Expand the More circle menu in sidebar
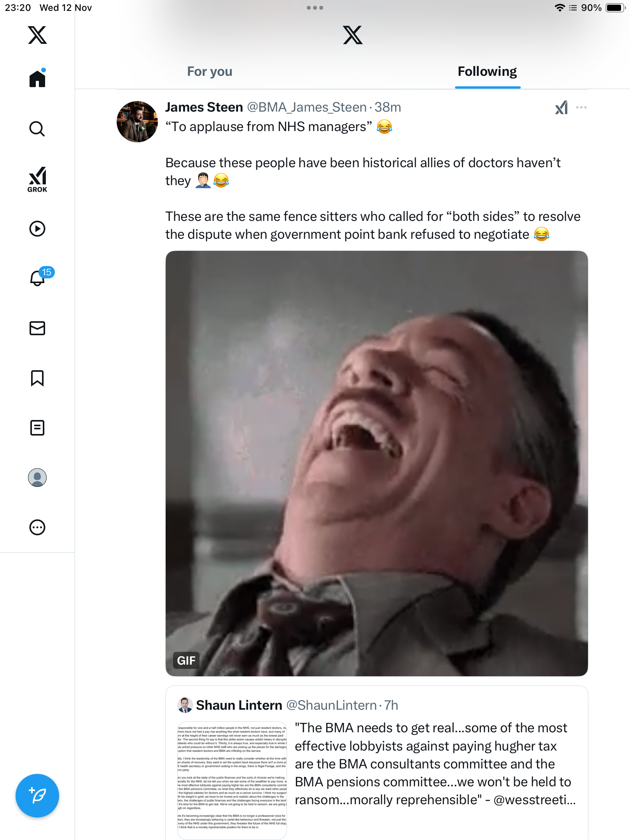 point(37,527)
